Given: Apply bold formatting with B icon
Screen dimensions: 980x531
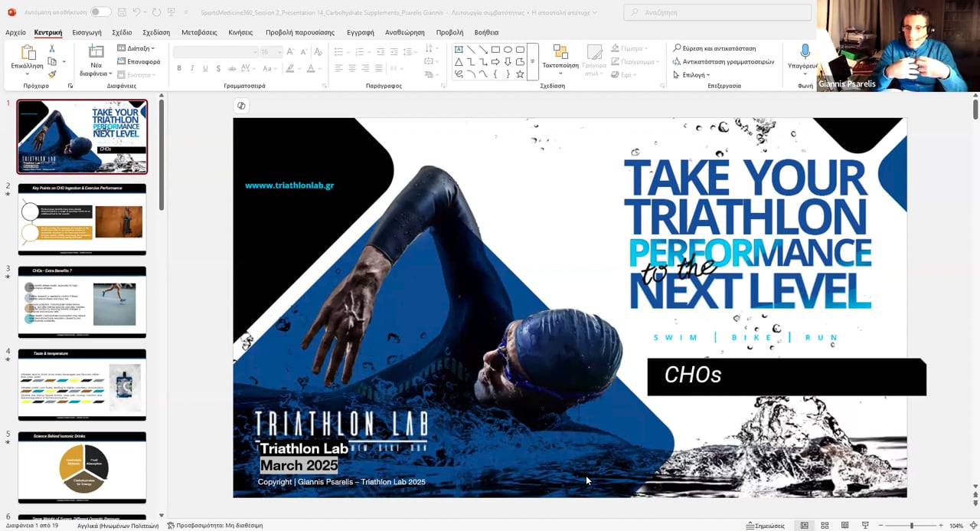Looking at the screenshot, I should tap(179, 68).
